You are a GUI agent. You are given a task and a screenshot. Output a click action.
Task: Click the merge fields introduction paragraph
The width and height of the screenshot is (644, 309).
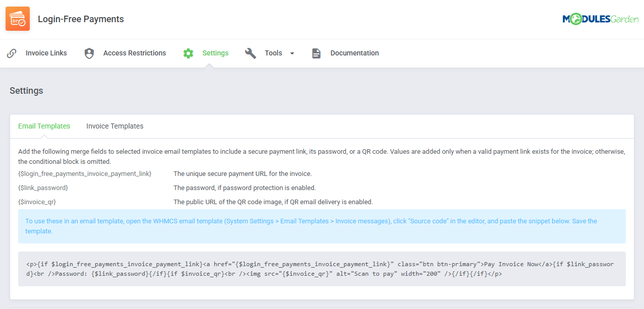[x=322, y=157]
